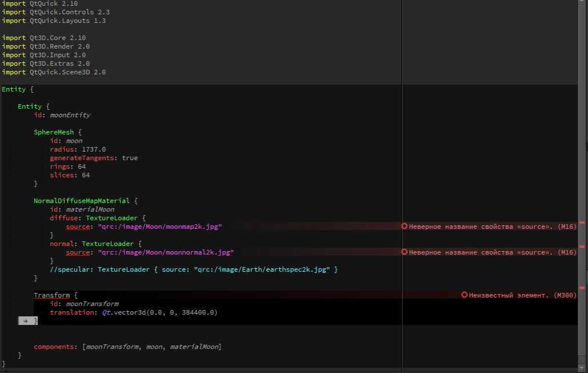
Task: Click the tab arrow marker before the closing brace
Action: [x=26, y=321]
